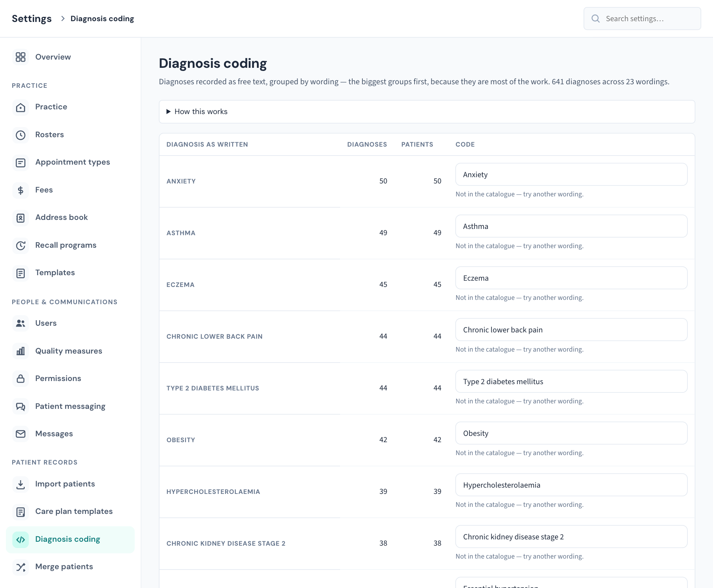The image size is (713, 588).
Task: Click the Diagnoses column header
Action: [367, 144]
